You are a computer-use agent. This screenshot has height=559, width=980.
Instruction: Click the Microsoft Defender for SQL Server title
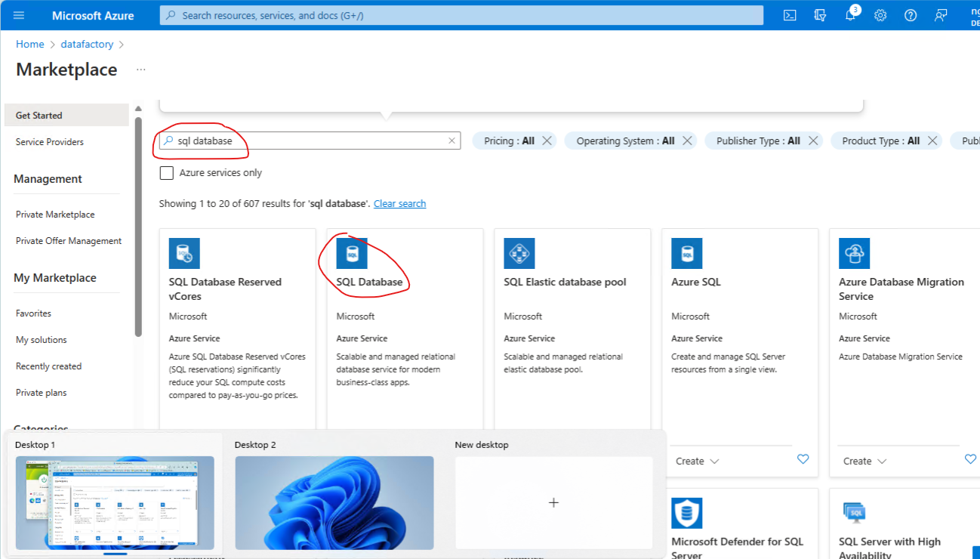[x=737, y=548]
